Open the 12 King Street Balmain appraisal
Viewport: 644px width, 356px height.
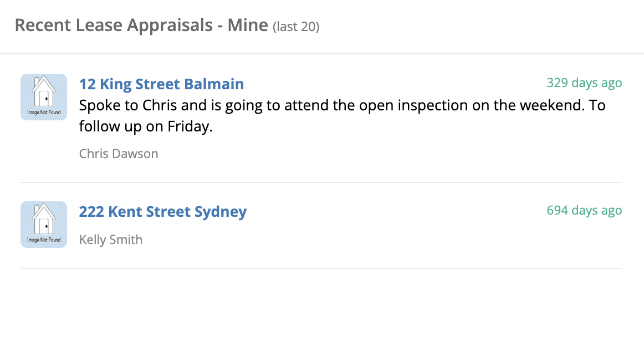161,84
